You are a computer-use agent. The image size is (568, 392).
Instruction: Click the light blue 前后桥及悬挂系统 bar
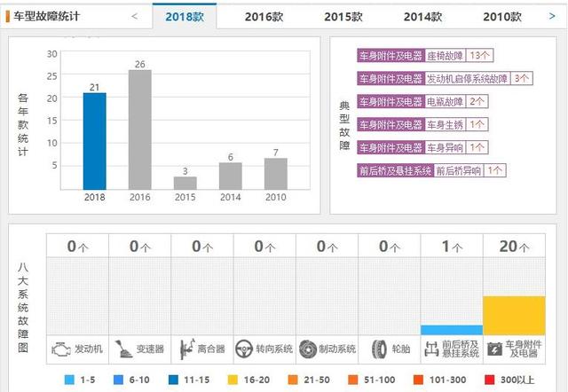tap(452, 330)
